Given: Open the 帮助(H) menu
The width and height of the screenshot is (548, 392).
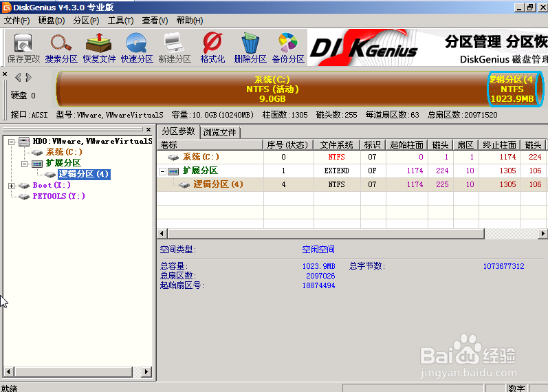Looking at the screenshot, I should [x=189, y=21].
